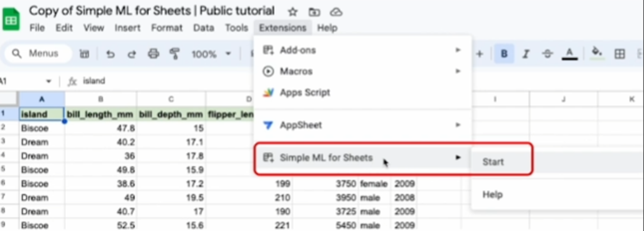
Task: Select the bill_length_mm header cell
Action: (100, 114)
